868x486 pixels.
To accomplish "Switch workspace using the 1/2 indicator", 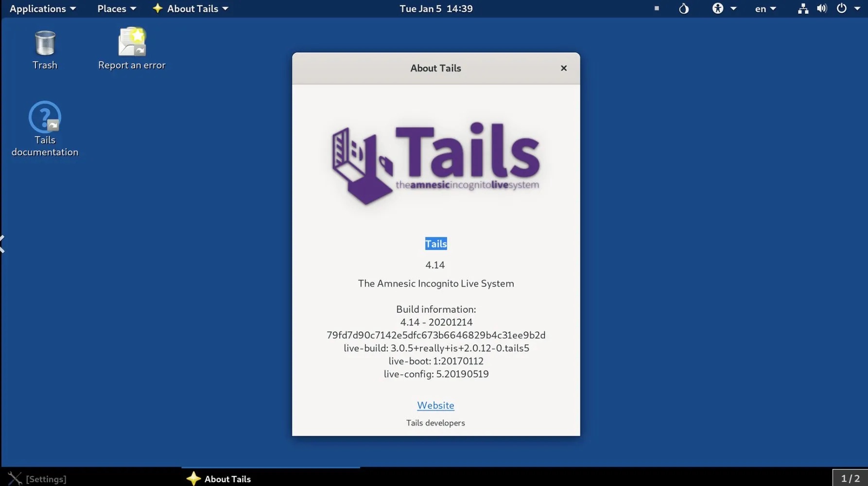I will [850, 478].
